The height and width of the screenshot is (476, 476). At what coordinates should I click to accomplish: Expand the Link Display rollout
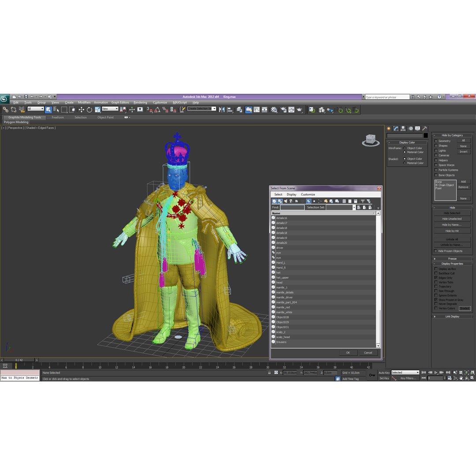(452, 316)
